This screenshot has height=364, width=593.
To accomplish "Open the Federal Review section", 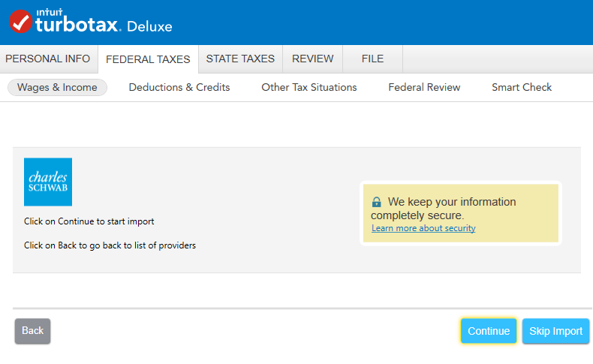I will click(424, 87).
